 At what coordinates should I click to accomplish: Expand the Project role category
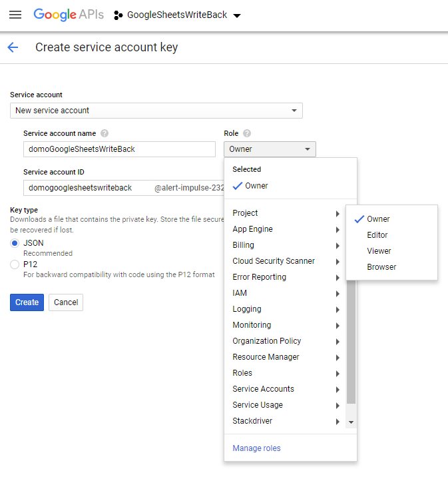(286, 213)
